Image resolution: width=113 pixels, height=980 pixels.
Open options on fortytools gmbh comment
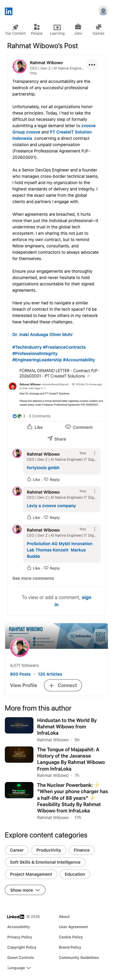(95, 453)
